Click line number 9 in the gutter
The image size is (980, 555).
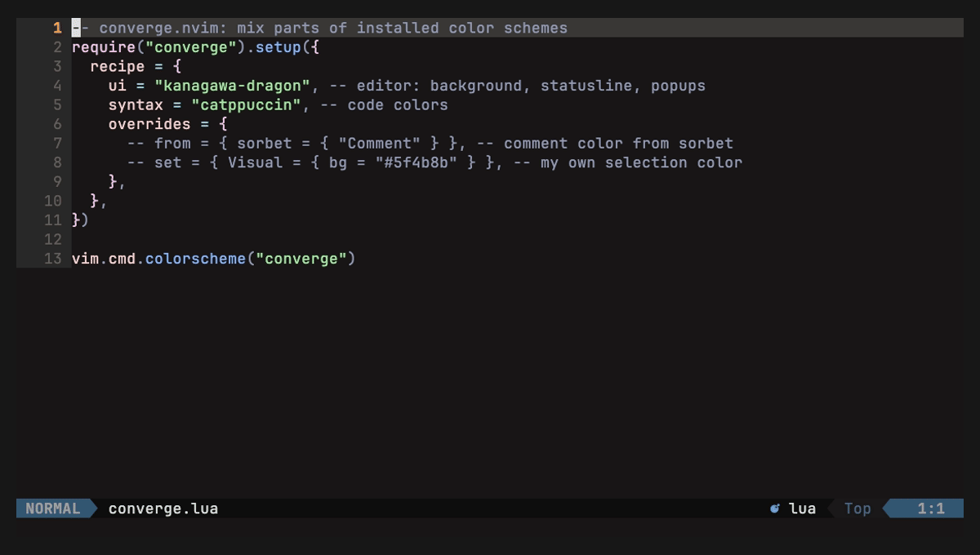tap(57, 181)
